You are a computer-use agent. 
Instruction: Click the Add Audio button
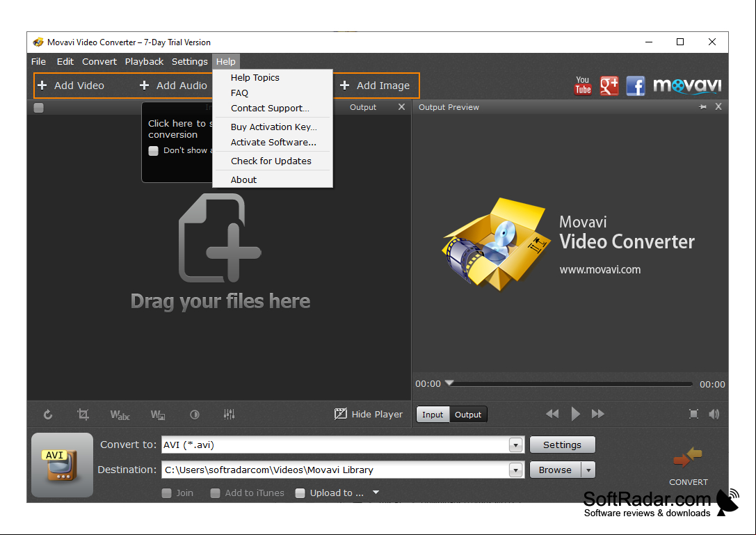coord(173,86)
